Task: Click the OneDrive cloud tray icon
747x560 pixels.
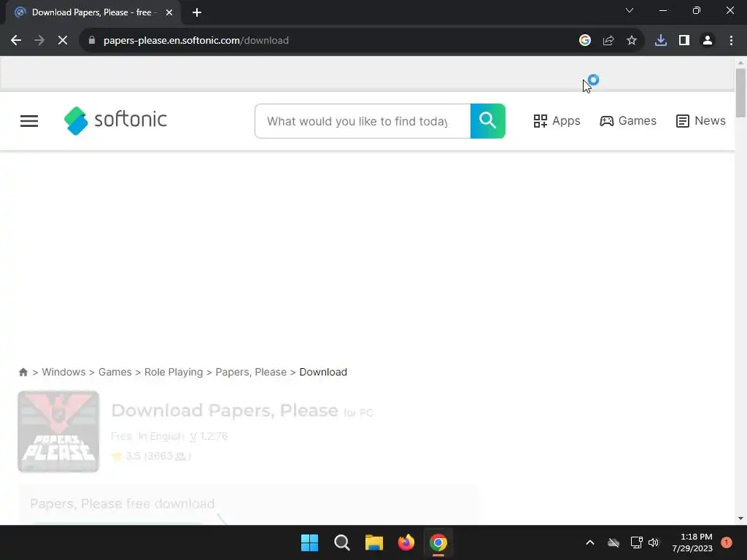Action: pos(614,542)
